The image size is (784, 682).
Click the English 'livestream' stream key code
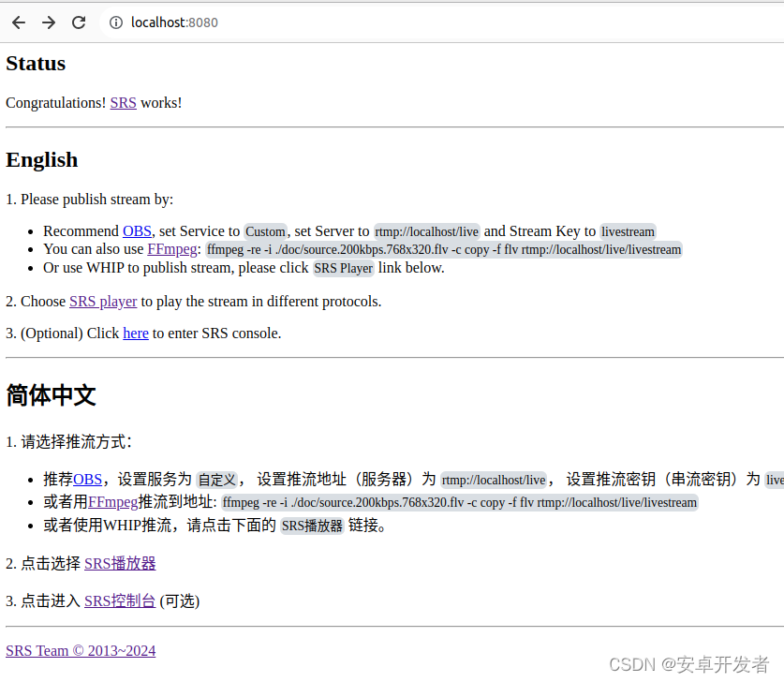pos(628,231)
